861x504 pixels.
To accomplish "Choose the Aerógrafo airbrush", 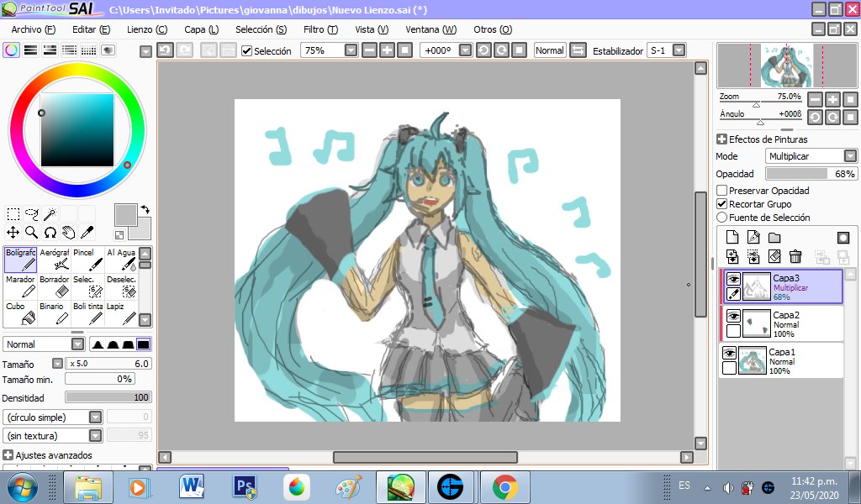I will (x=55, y=260).
